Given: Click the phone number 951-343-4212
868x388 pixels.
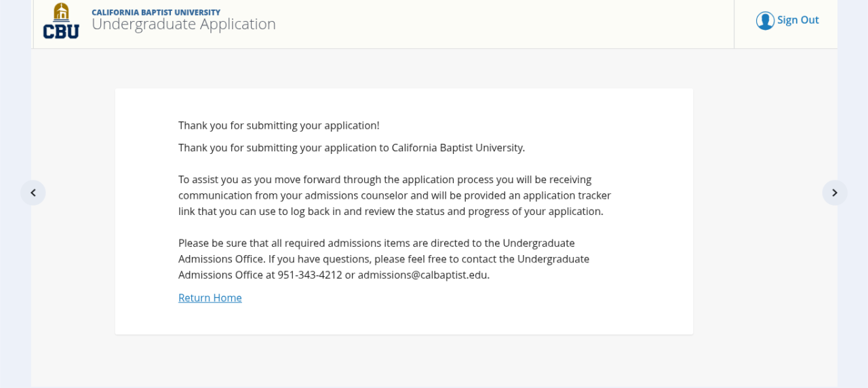Looking at the screenshot, I should click(x=309, y=275).
